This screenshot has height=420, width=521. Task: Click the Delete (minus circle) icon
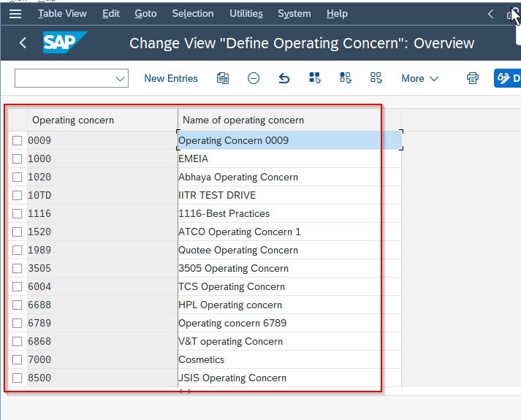254,78
